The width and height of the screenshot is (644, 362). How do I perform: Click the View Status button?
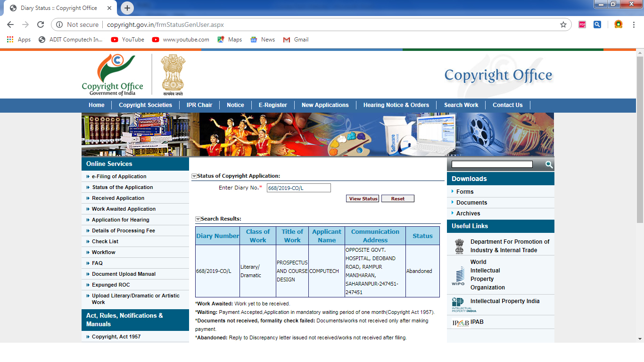click(363, 198)
